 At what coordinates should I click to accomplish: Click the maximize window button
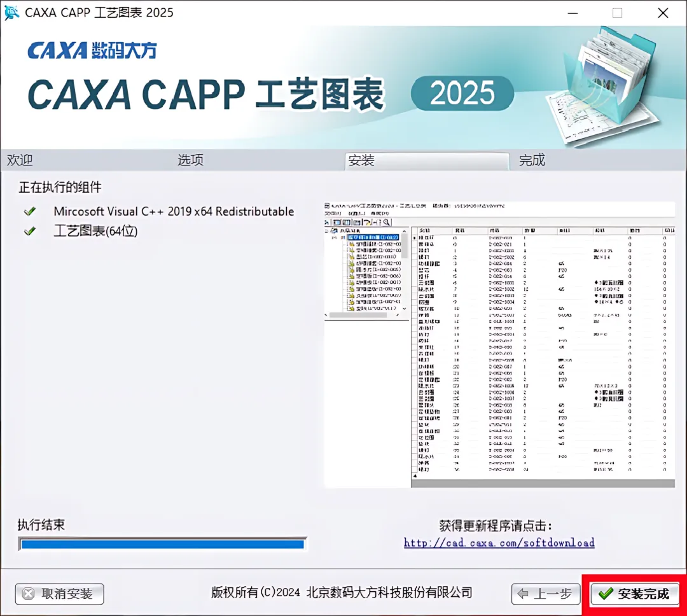click(x=617, y=13)
